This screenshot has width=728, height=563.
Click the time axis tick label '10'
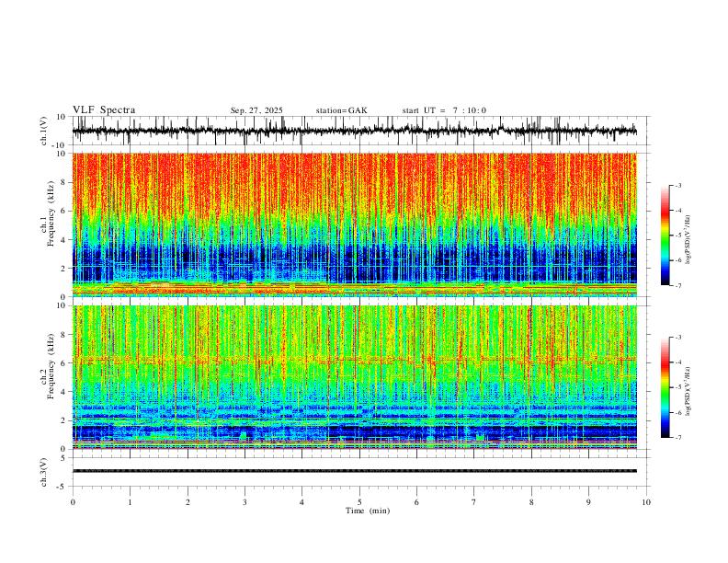646,502
